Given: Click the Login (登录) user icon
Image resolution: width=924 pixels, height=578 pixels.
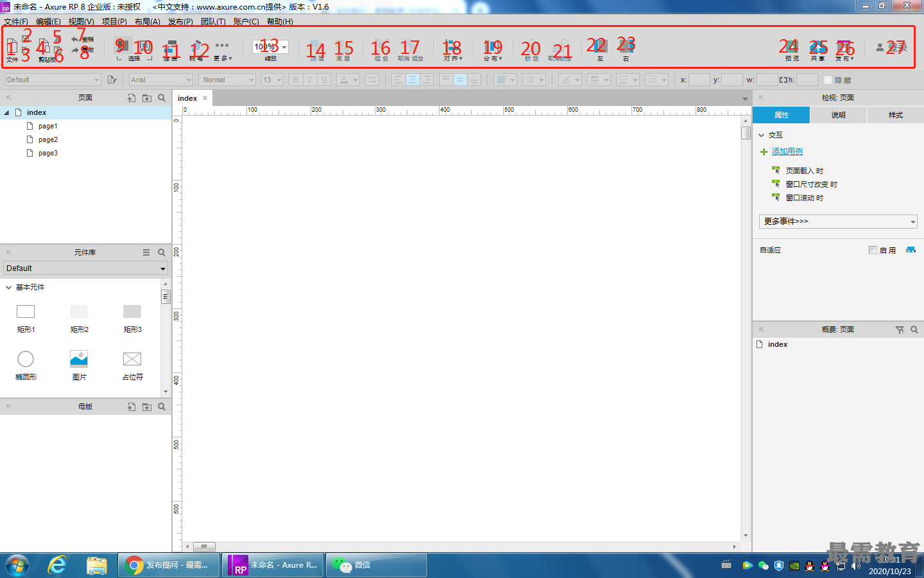Looking at the screenshot, I should coord(880,47).
